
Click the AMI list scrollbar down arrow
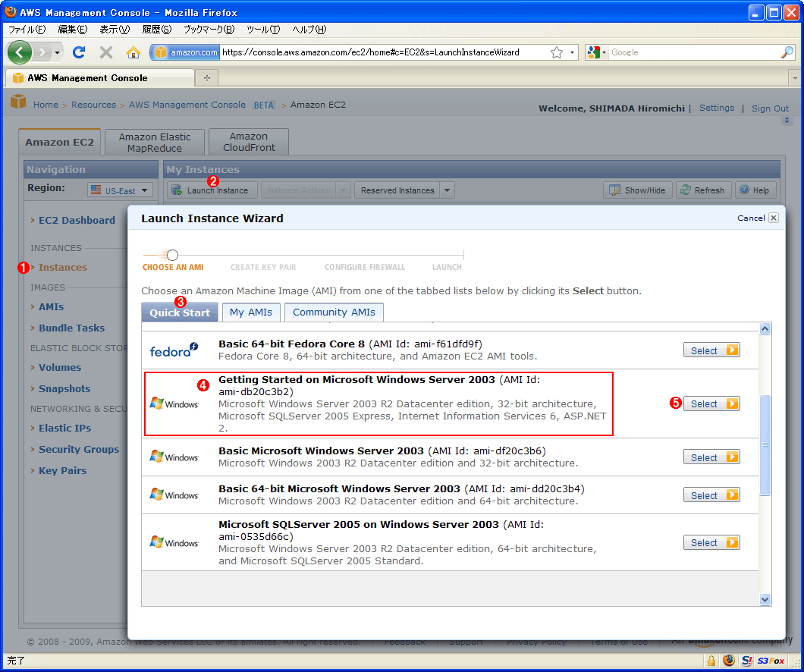765,599
